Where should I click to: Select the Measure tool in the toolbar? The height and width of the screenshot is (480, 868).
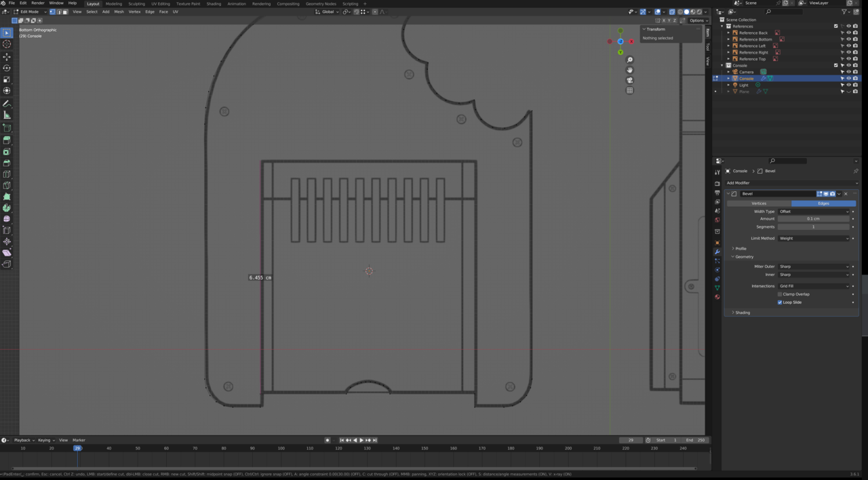(7, 116)
